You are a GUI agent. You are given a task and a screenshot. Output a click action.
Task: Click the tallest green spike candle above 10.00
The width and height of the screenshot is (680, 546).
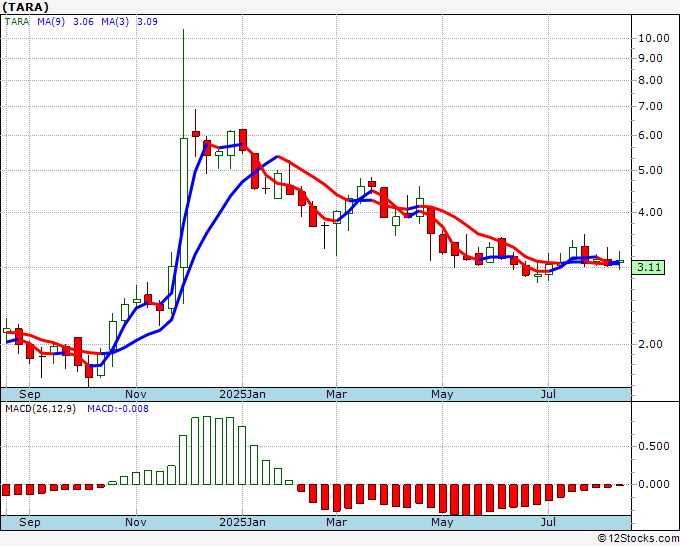click(184, 167)
